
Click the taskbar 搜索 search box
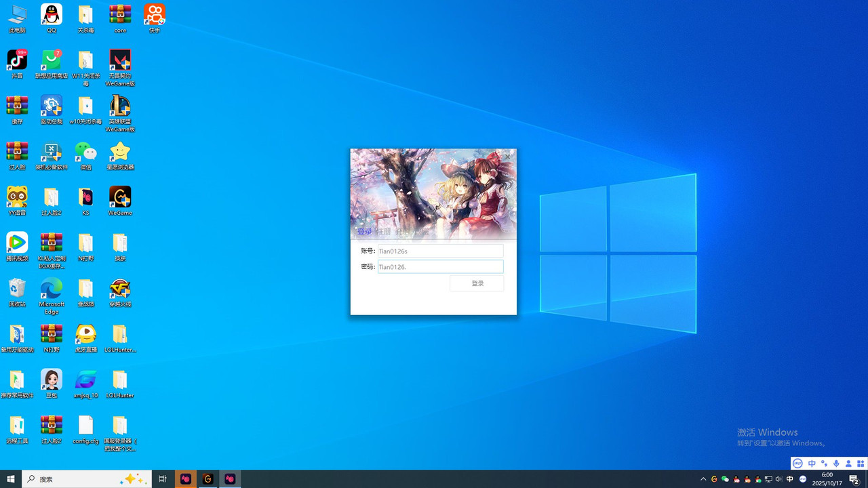tap(86, 479)
